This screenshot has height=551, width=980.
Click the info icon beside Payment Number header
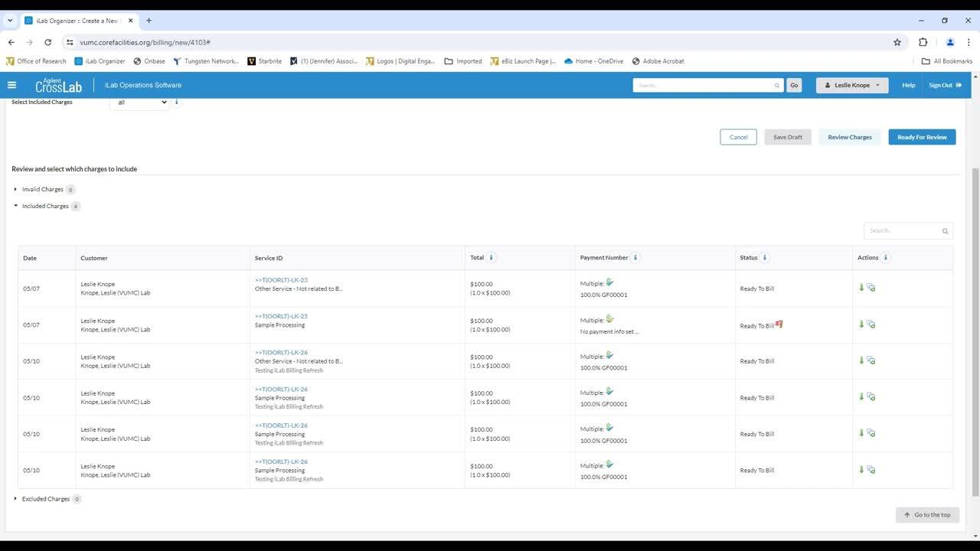point(635,258)
